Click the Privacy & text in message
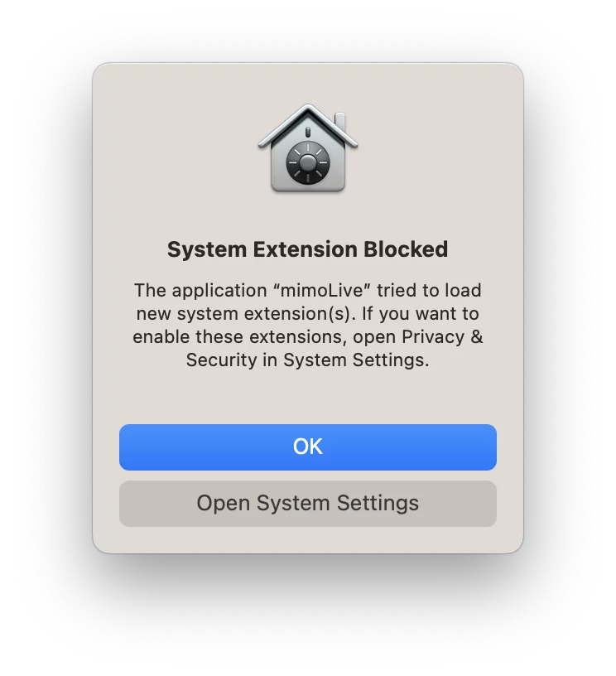Image resolution: width=616 pixels, height=676 pixels. 442,336
